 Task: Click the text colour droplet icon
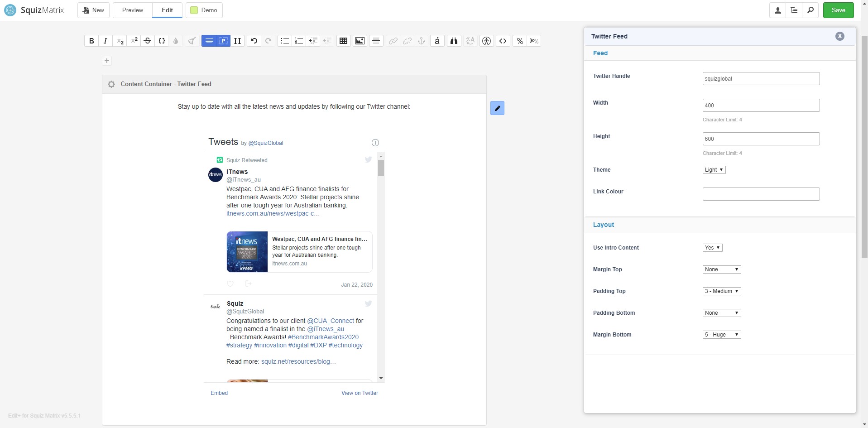[176, 41]
